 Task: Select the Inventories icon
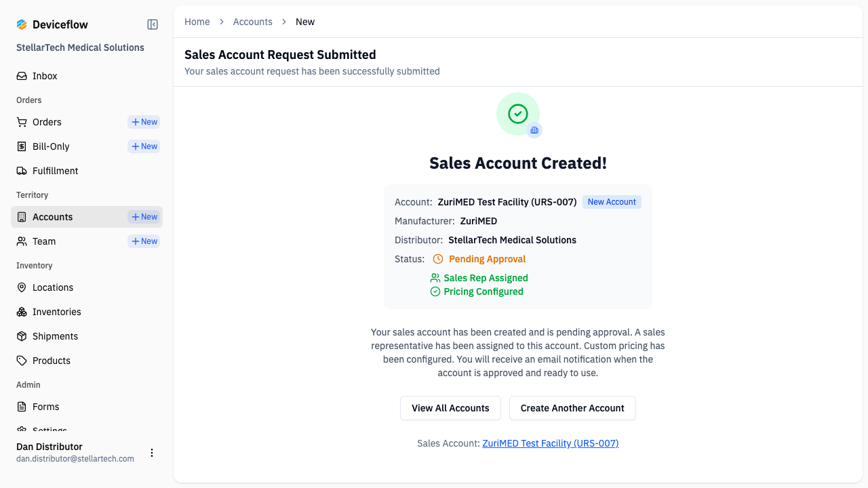21,312
